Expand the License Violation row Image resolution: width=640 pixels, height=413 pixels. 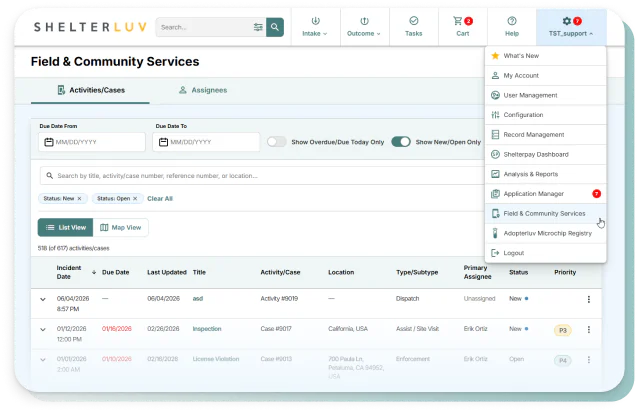click(43, 360)
